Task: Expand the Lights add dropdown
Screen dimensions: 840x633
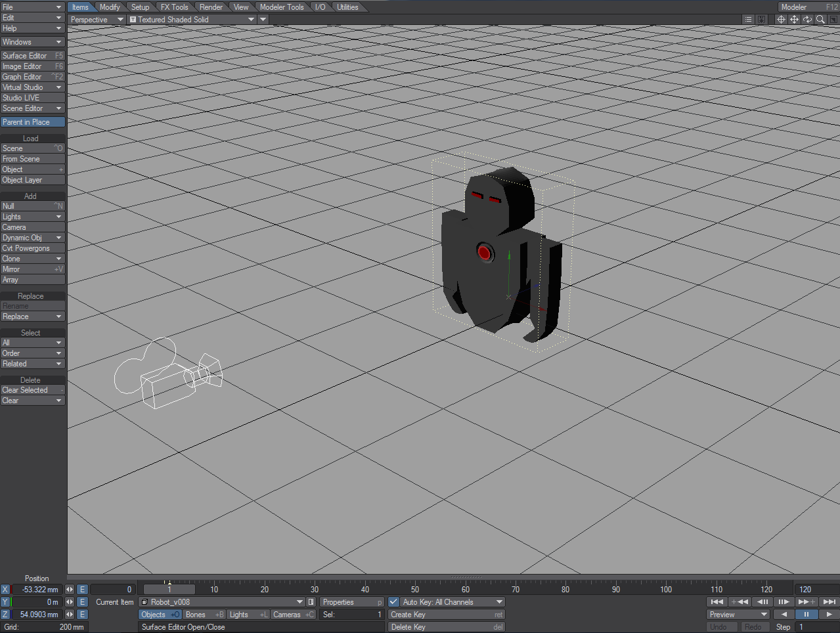Action: pyautogui.click(x=33, y=217)
